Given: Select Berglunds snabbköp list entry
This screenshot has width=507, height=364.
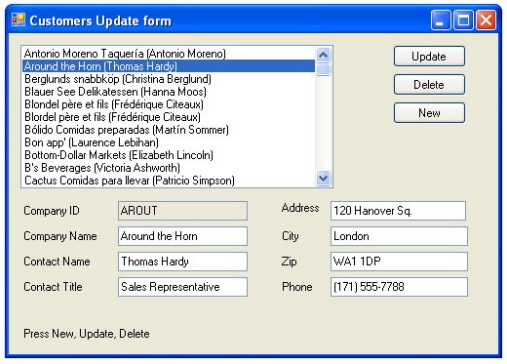Looking at the screenshot, I should coord(168,79).
